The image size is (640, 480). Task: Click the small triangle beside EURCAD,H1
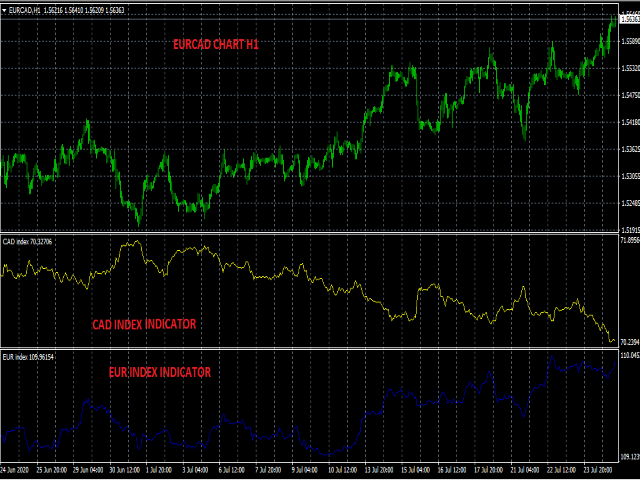[x=4, y=10]
